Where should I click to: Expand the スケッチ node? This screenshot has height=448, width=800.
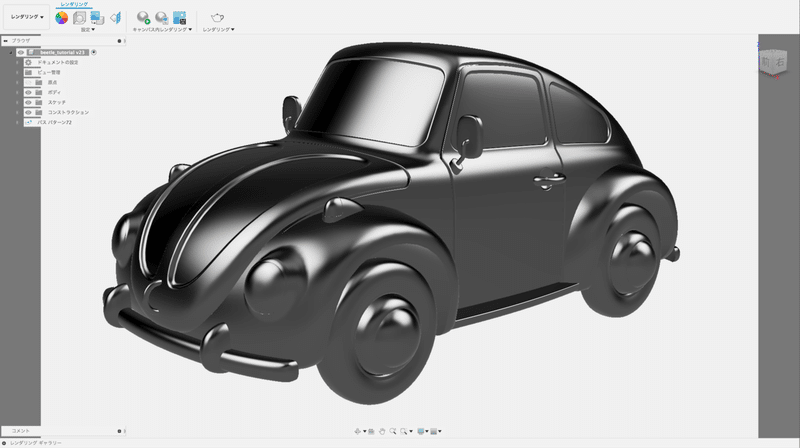[17, 103]
